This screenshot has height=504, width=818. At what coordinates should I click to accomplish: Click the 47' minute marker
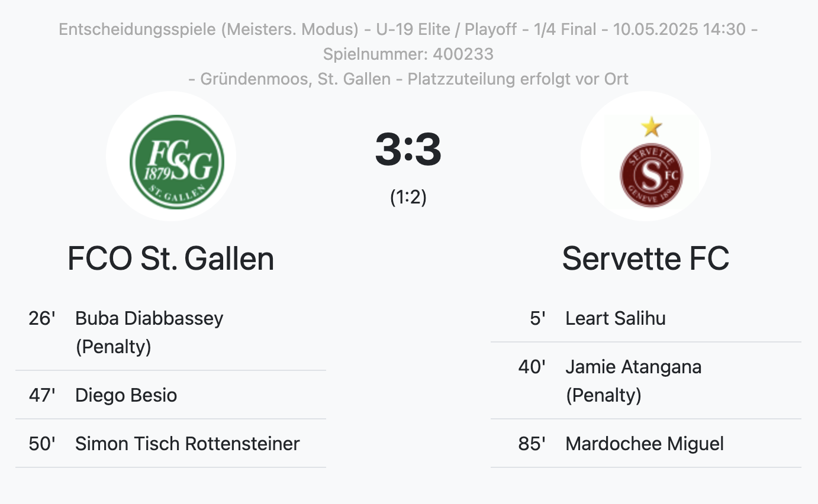click(42, 395)
